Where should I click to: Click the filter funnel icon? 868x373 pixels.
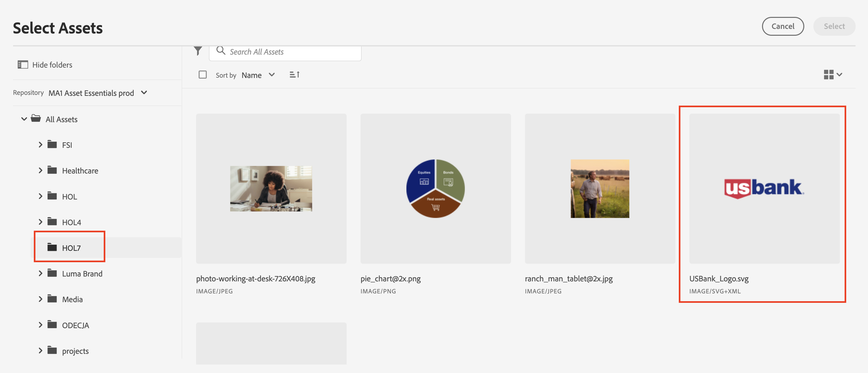198,51
